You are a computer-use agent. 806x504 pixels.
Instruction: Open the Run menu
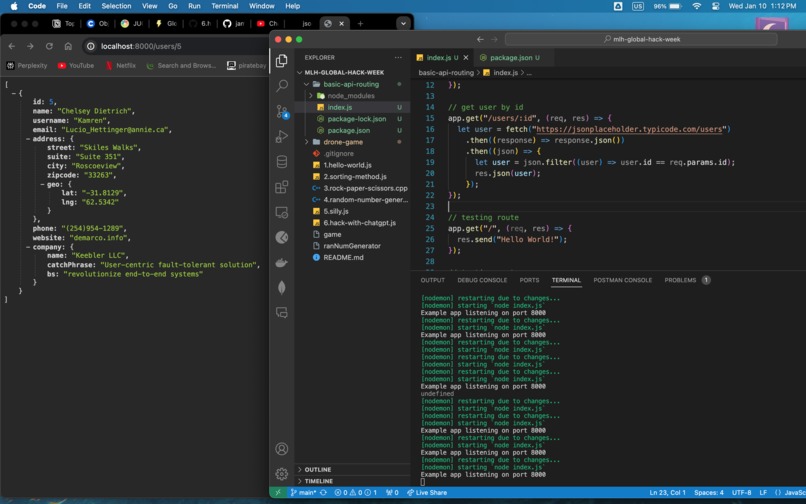[x=194, y=6]
